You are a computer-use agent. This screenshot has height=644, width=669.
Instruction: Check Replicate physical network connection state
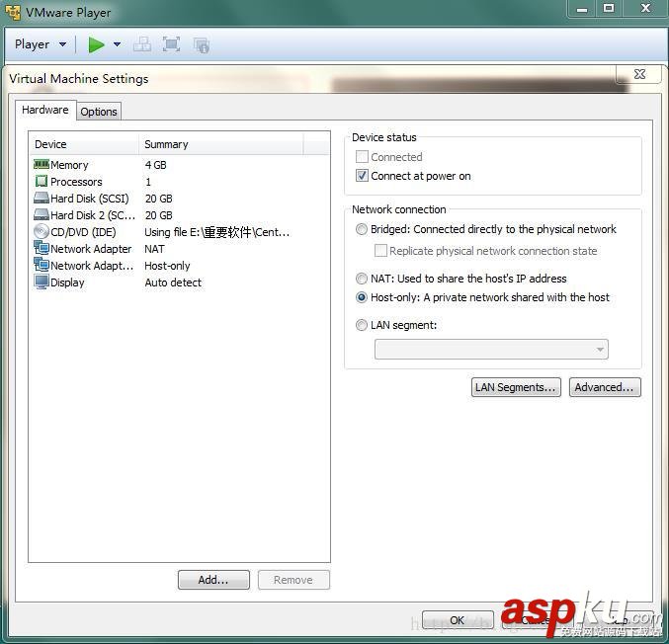click(380, 251)
